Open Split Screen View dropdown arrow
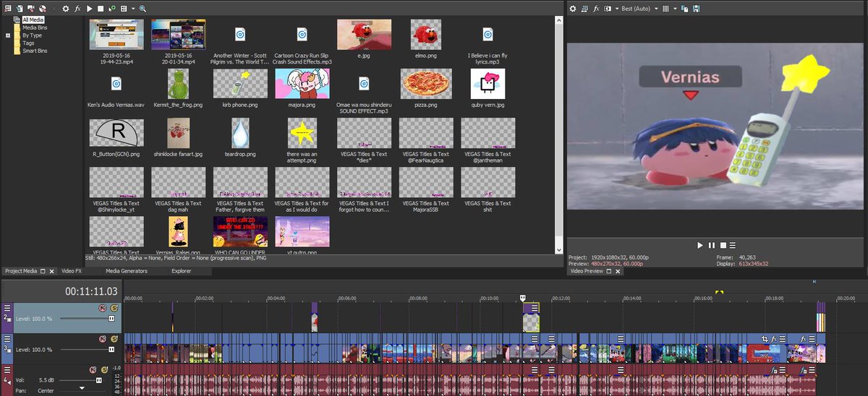The width and height of the screenshot is (868, 396). (x=617, y=9)
